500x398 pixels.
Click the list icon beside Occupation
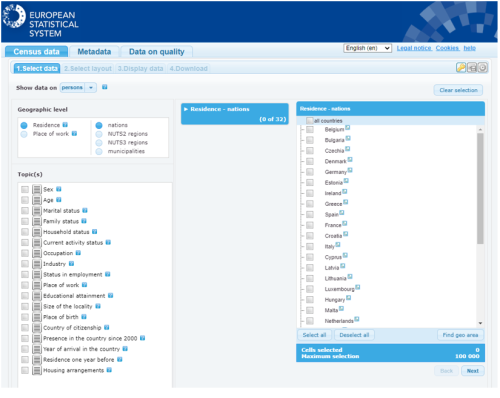pyautogui.click(x=37, y=253)
